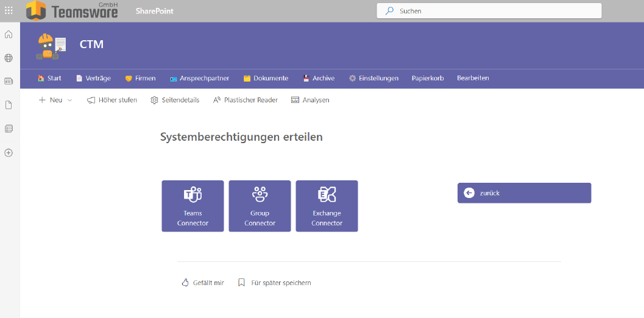Screen dimensions: 644x318
Task: Toggle Für später speichern bookmark
Action: (275, 283)
